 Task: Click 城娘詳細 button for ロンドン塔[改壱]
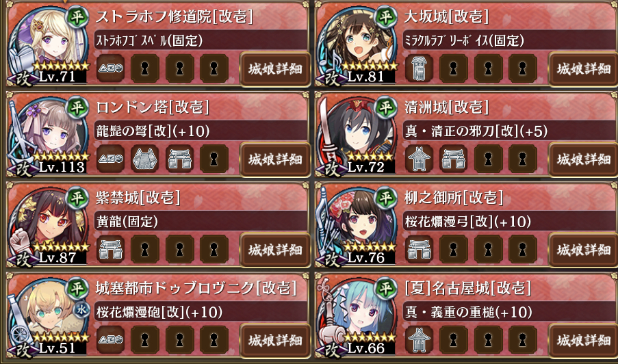click(274, 159)
